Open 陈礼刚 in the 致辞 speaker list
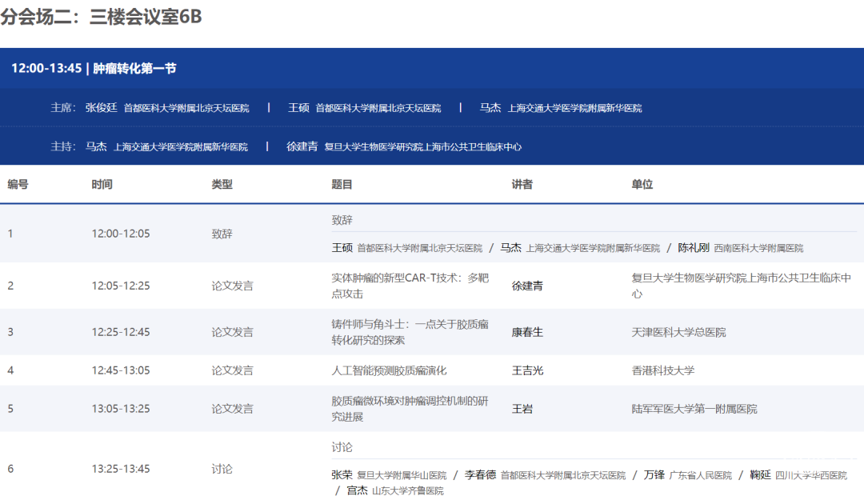864x504 pixels. click(x=694, y=248)
